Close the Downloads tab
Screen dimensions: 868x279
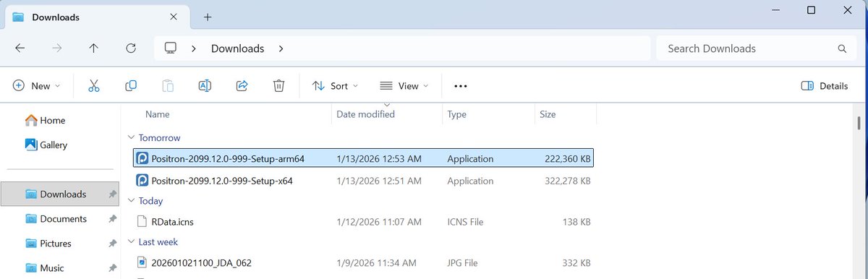pyautogui.click(x=173, y=17)
